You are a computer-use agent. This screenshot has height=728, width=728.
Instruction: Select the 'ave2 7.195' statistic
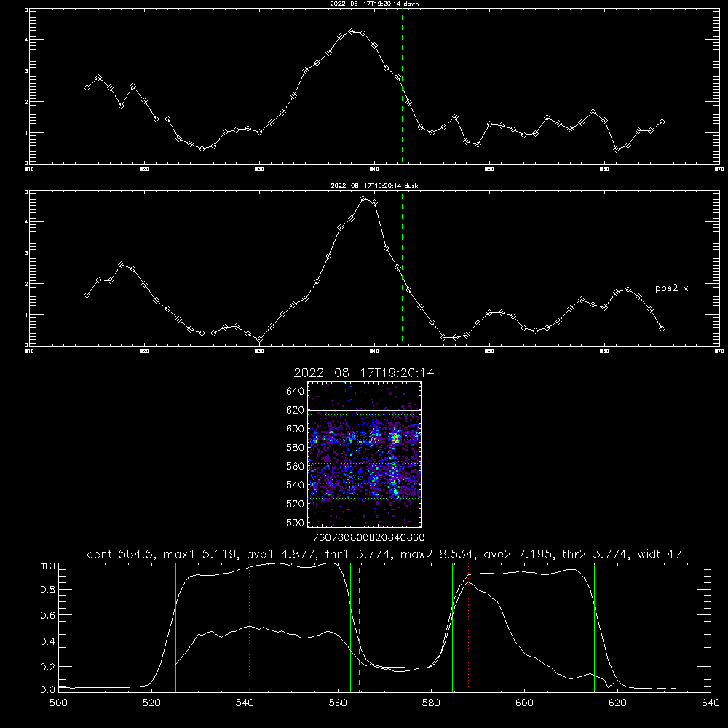tap(518, 554)
